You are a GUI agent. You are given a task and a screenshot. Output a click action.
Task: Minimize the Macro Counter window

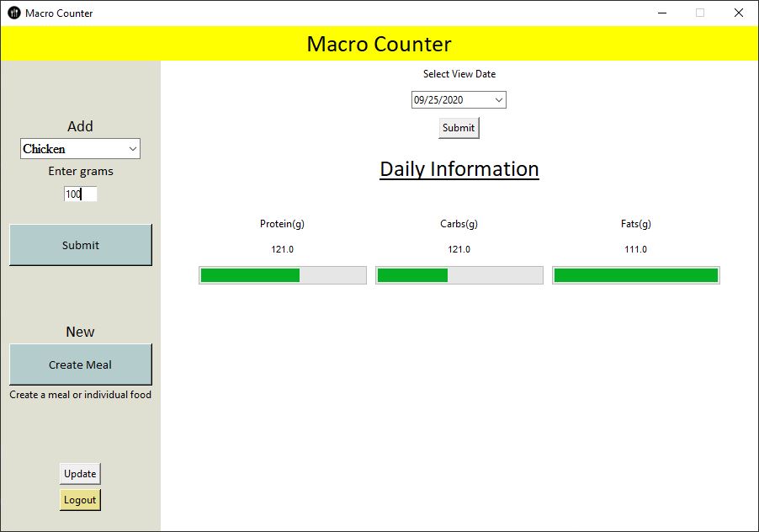tap(662, 13)
